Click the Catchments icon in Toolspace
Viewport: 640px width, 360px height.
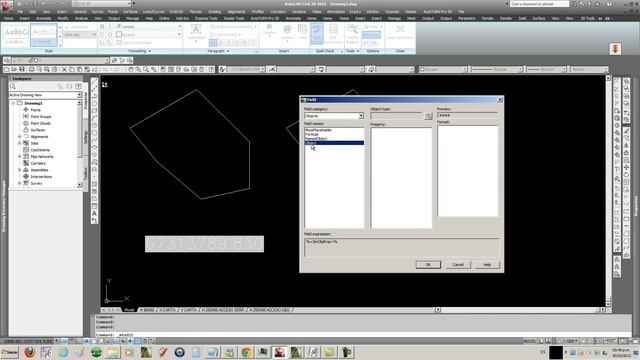[x=26, y=150]
